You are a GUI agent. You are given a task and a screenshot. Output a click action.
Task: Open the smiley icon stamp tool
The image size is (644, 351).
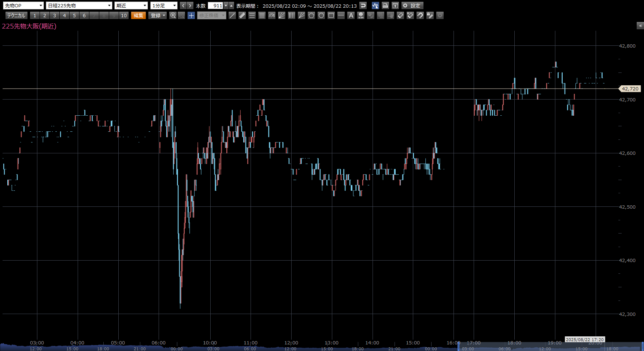pos(361,15)
